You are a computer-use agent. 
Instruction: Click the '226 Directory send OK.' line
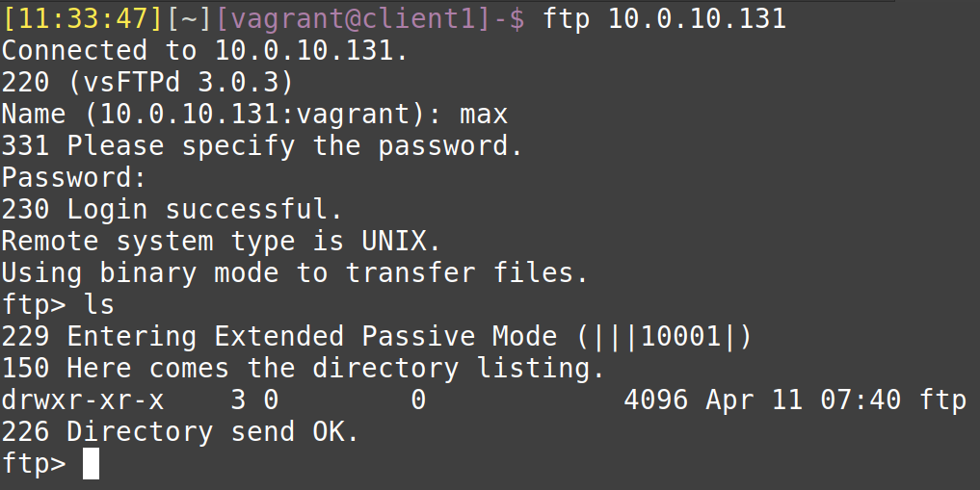tap(180, 431)
